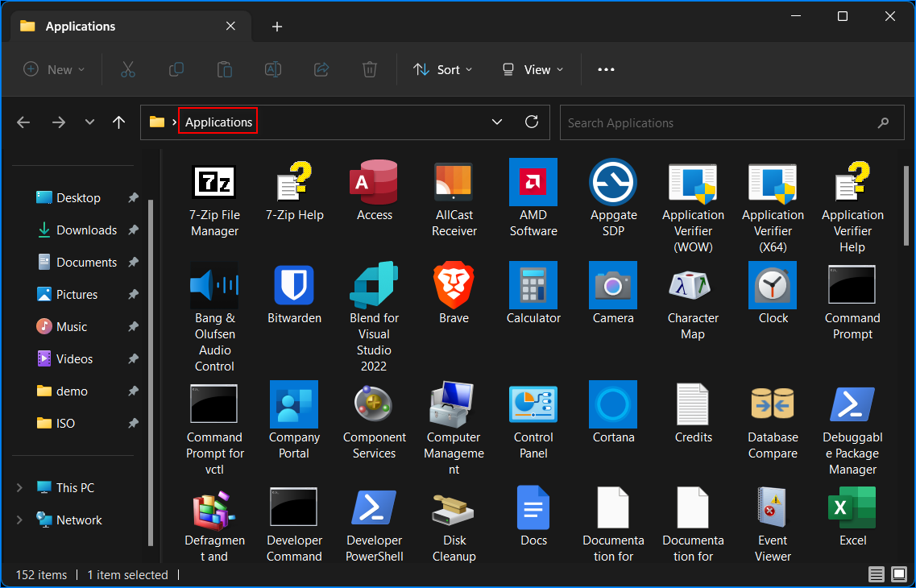916x588 pixels.
Task: Select the Camera app icon
Action: 613,285
